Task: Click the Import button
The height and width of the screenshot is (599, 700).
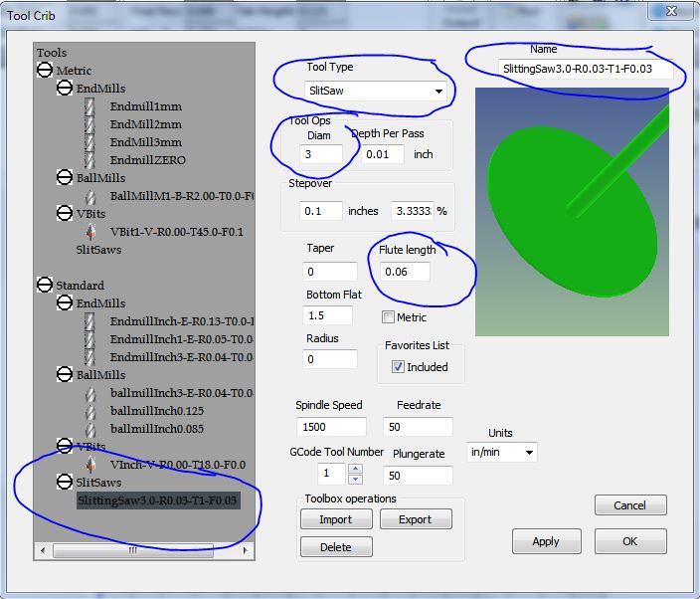Action: click(336, 519)
